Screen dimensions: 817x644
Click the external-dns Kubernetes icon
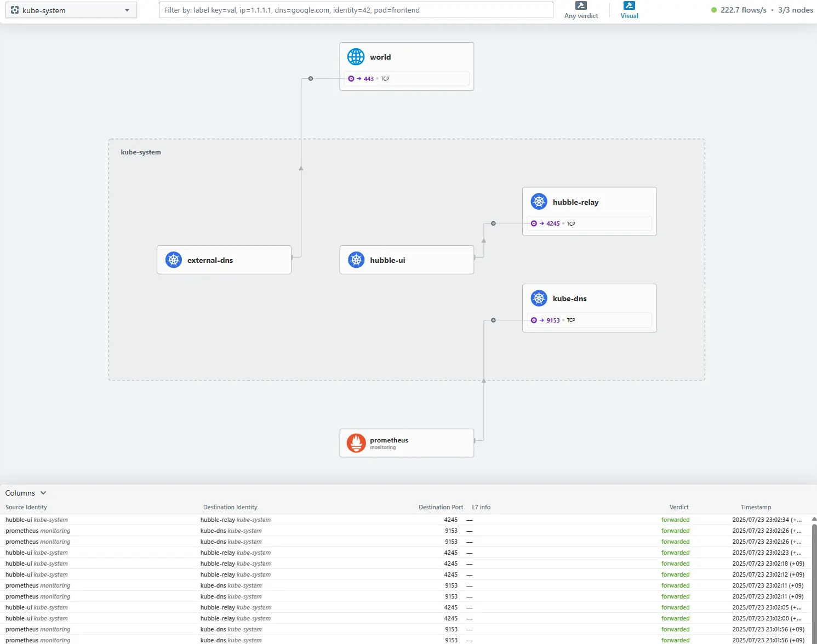pyautogui.click(x=174, y=260)
